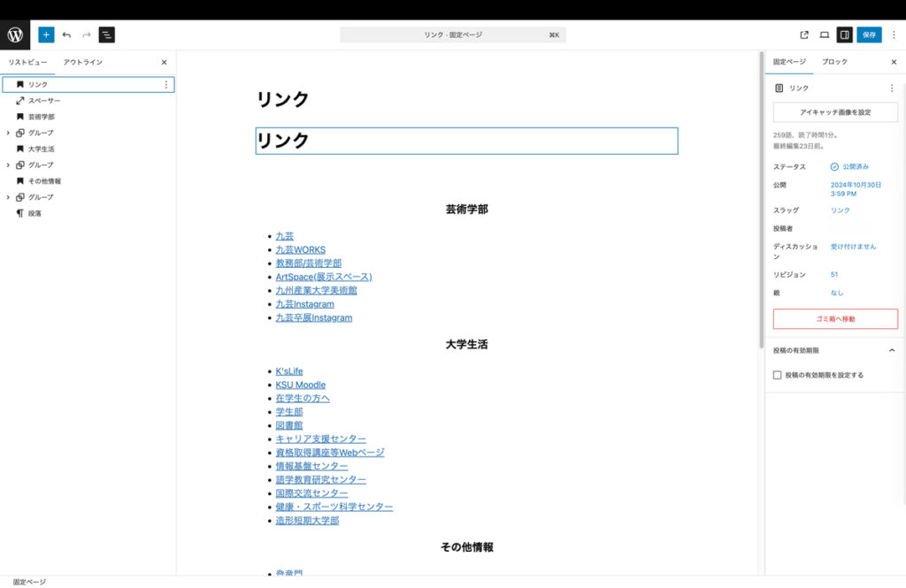Collapse the 投稿の有効期限 panel
This screenshot has height=588, width=906.
891,350
